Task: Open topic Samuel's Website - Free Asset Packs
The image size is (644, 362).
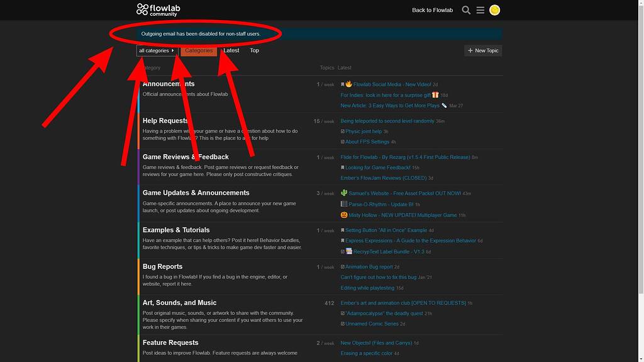Action: click(x=404, y=194)
